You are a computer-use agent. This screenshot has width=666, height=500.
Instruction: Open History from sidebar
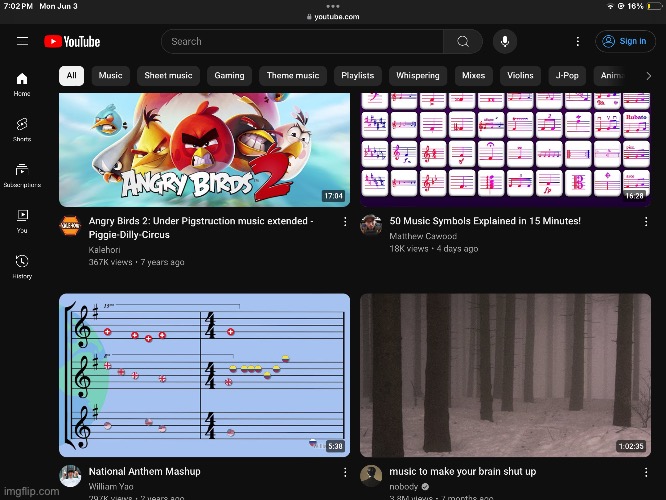coord(22,267)
